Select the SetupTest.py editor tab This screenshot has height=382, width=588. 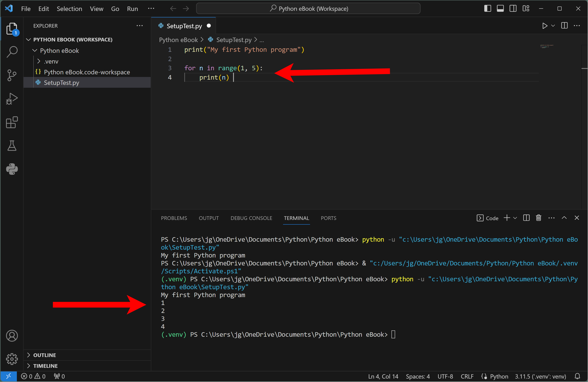tap(184, 26)
